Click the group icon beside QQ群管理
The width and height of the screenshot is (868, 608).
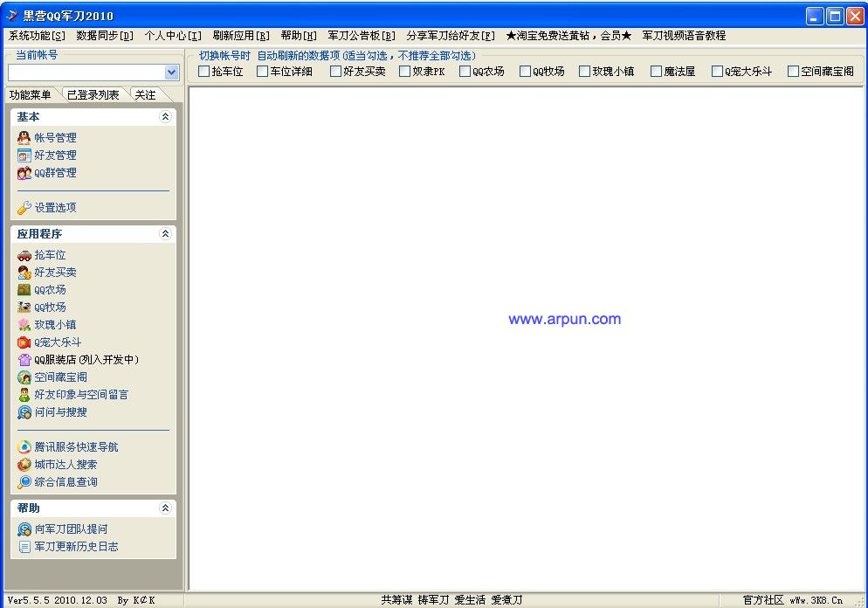pos(24,173)
